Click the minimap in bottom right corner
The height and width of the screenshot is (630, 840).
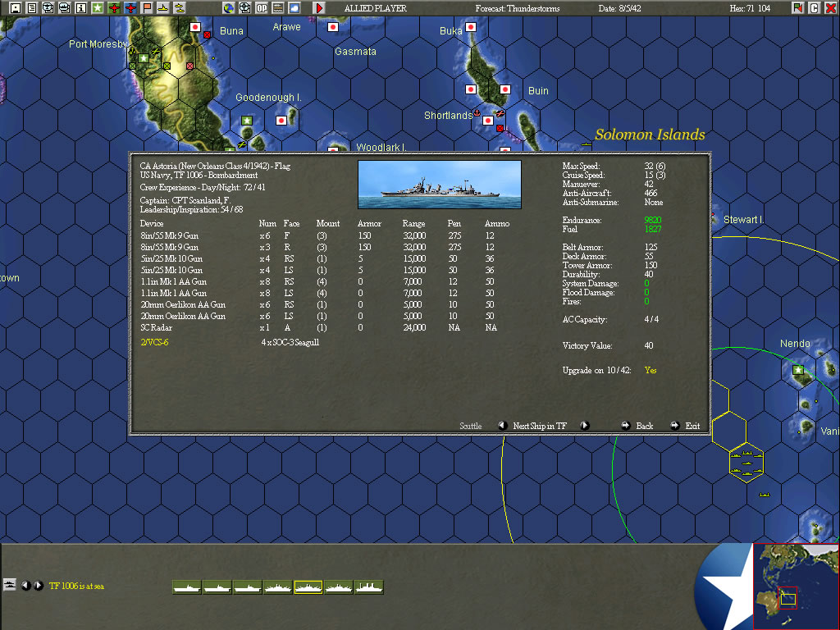coord(796,587)
